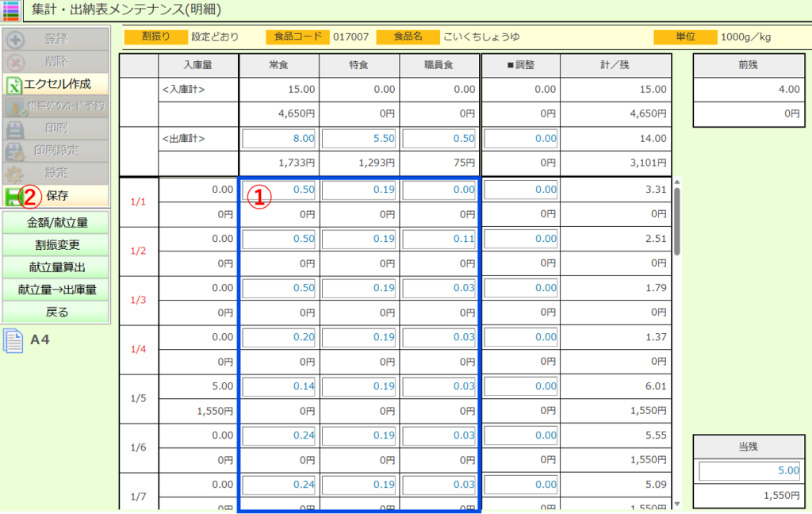
Task: Go back with the 戻る button
Action: (x=56, y=312)
